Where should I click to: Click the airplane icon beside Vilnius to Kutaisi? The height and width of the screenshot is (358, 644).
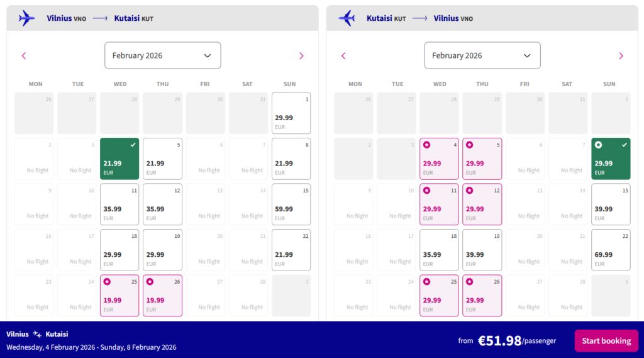pyautogui.click(x=27, y=18)
